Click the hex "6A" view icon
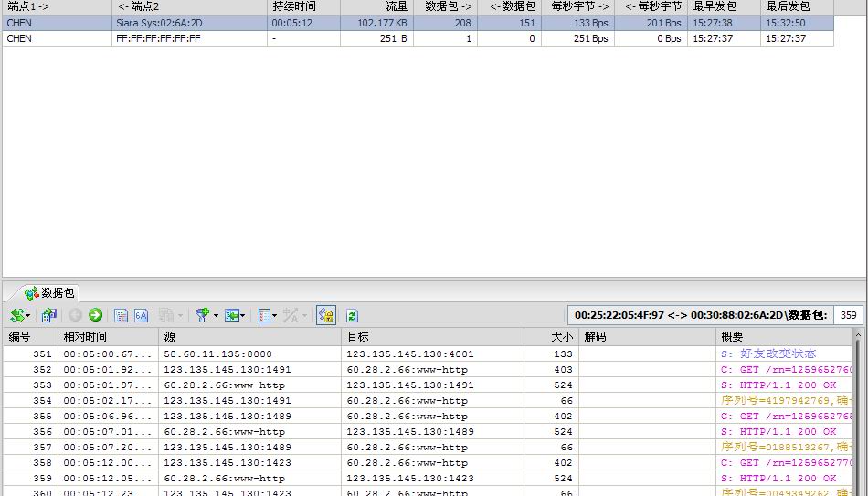 click(x=142, y=315)
